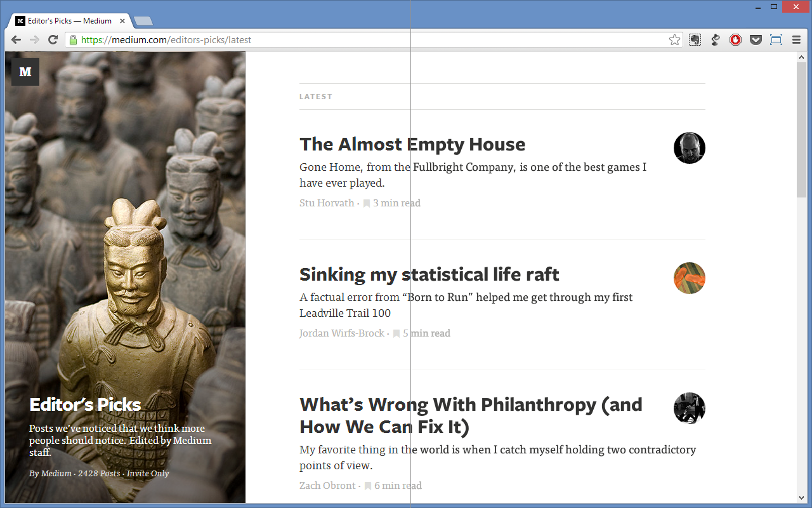The height and width of the screenshot is (508, 812).
Task: Open What's Wrong With Philanthropy article
Action: tap(471, 415)
